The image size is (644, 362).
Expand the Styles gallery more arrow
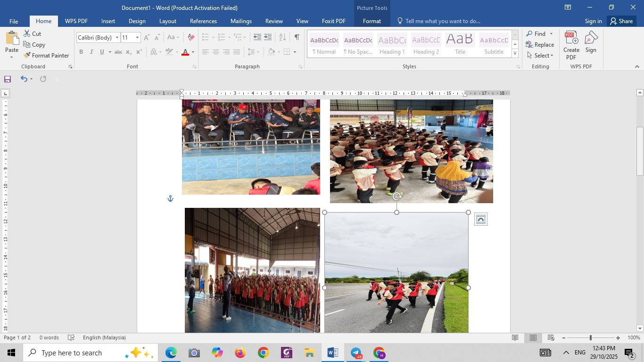[515, 54]
